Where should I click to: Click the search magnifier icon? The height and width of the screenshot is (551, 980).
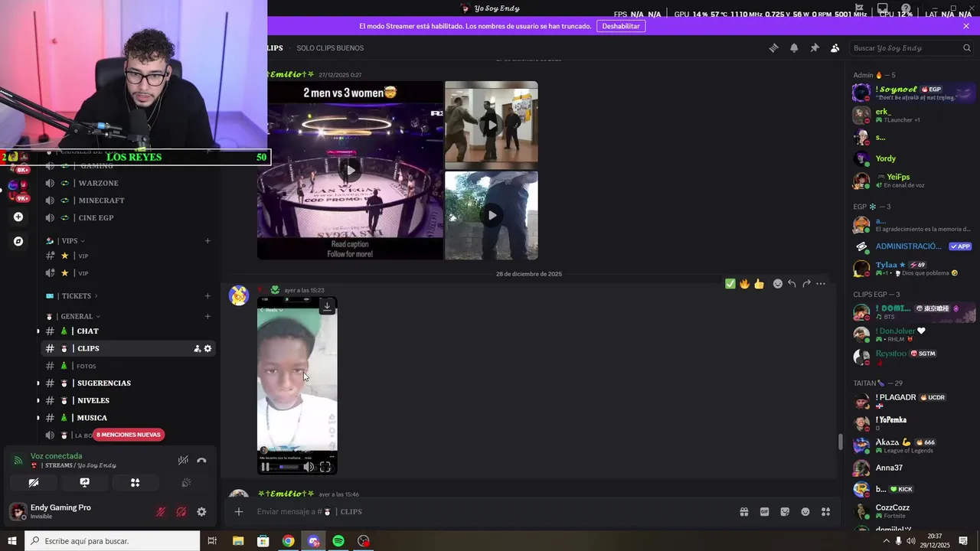(966, 47)
